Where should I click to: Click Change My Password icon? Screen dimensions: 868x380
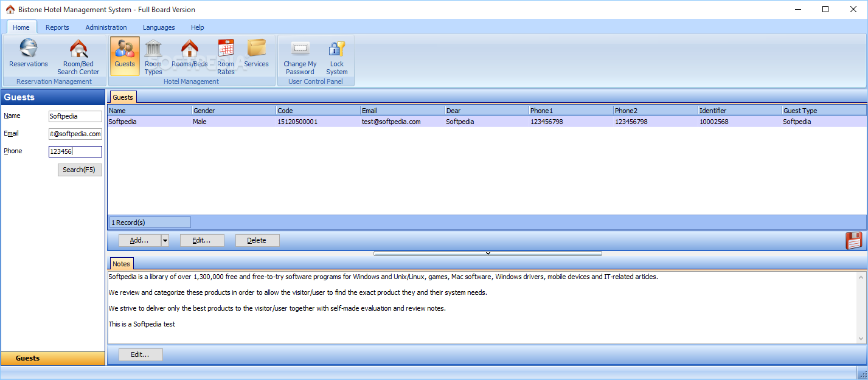coord(300,57)
